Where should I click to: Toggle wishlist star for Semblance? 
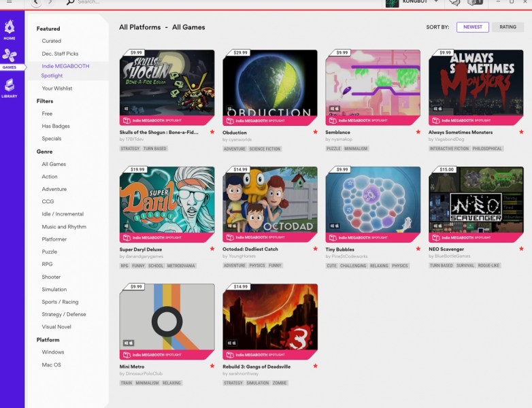(x=418, y=132)
